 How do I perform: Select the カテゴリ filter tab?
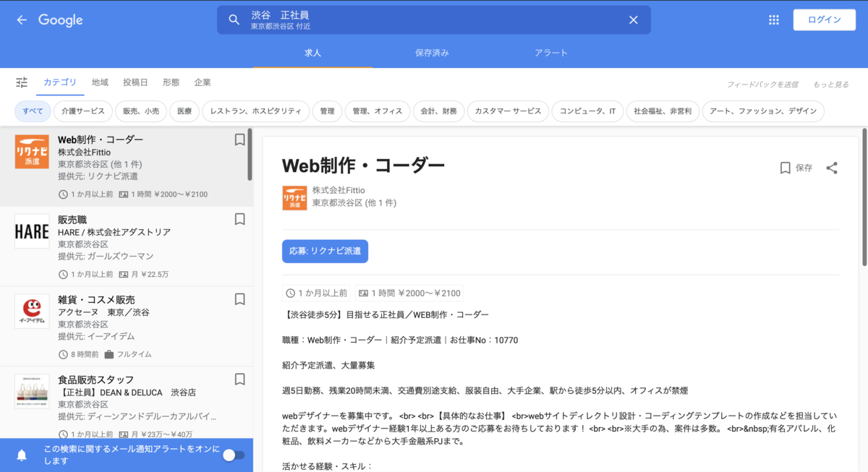59,82
